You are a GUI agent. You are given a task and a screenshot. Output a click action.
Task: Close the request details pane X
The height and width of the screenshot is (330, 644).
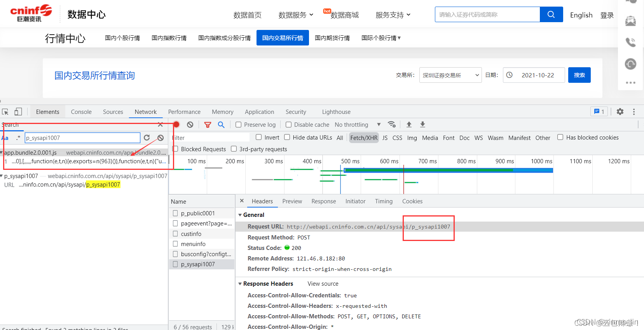[x=242, y=201]
